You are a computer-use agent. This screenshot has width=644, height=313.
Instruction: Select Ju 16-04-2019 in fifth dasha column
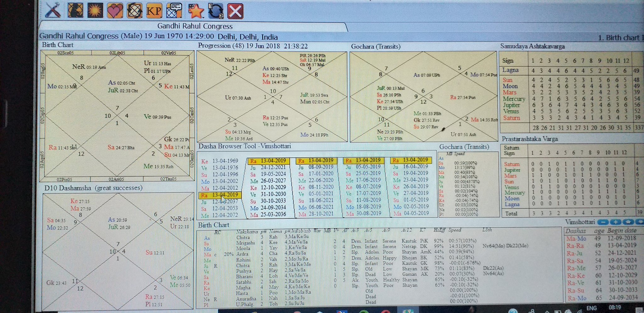tap(411, 167)
